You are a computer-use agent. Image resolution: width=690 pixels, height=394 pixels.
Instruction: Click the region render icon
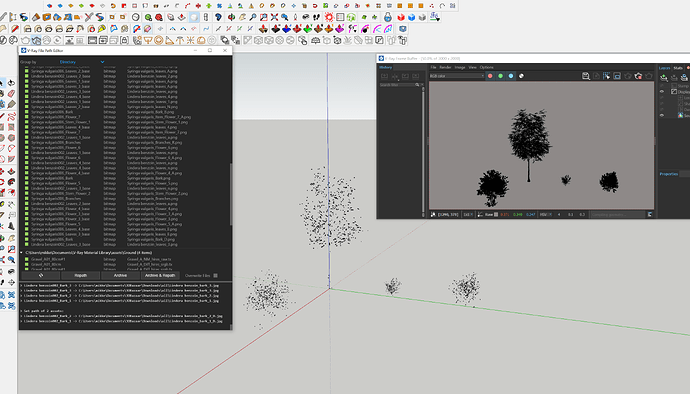[617, 76]
